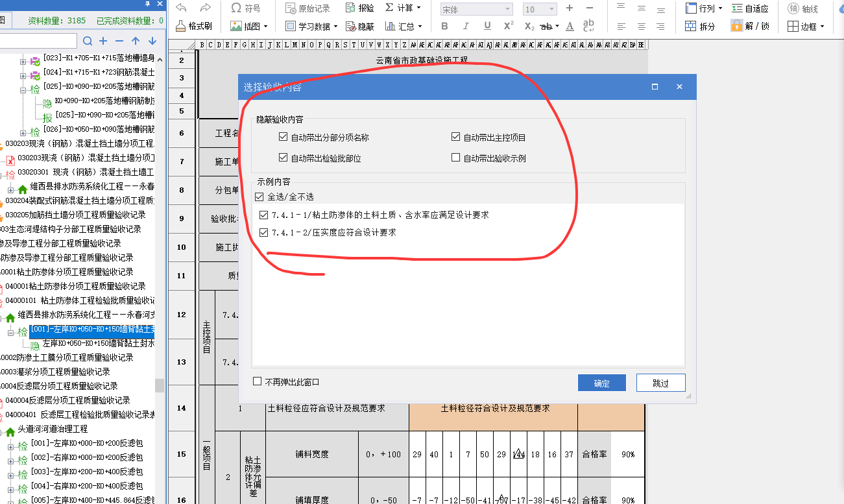The width and height of the screenshot is (844, 504).
Task: Click the search magnifier in tree panel
Action: [x=88, y=41]
